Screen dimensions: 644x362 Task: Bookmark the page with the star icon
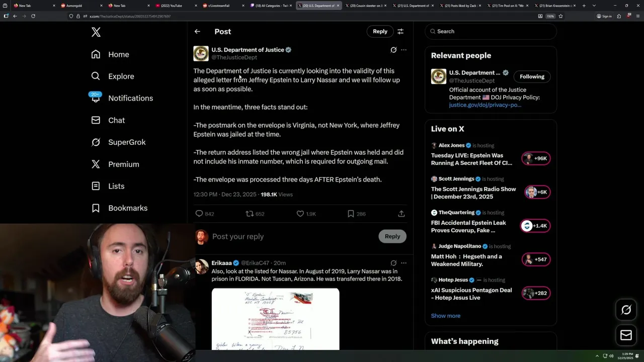tap(560, 16)
